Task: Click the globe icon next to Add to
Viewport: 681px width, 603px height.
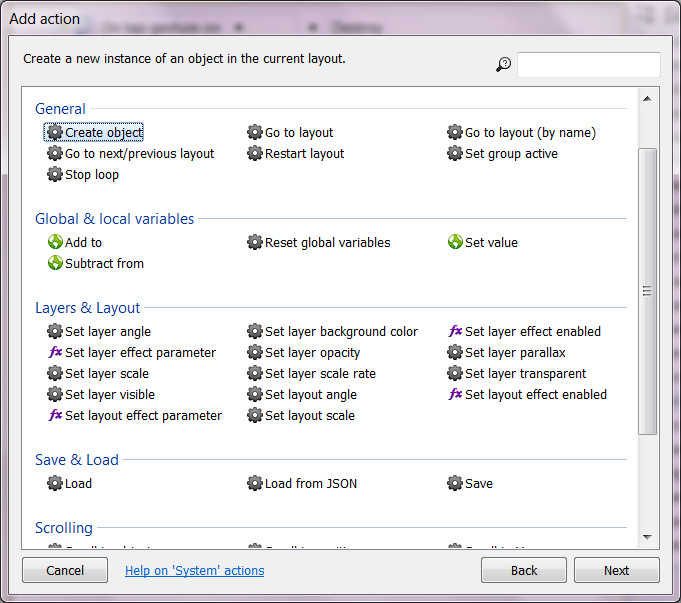Action: coord(55,242)
